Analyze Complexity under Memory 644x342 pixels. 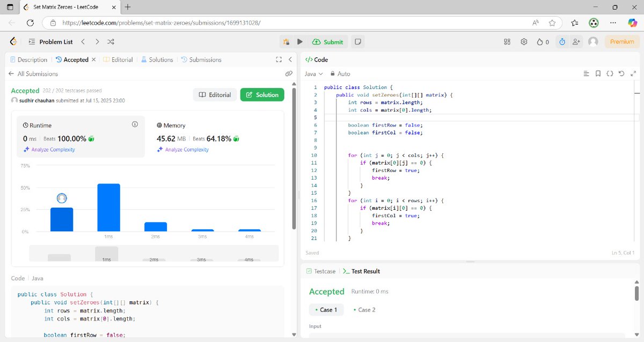[182, 150]
